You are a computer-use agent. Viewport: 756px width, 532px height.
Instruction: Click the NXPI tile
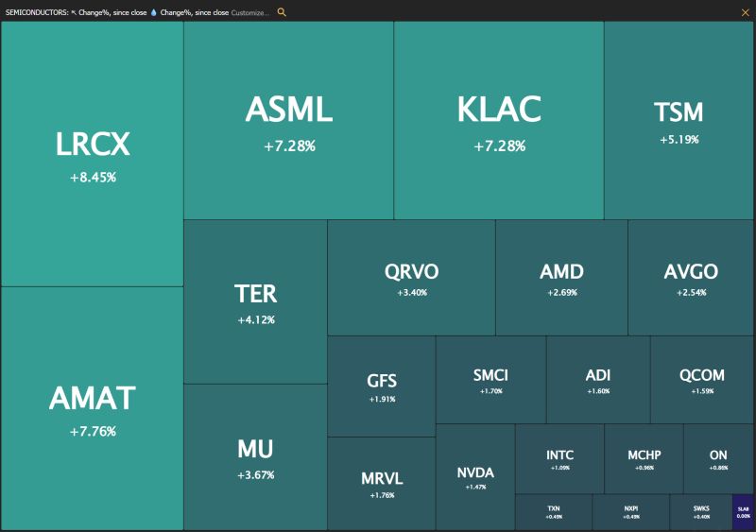[x=631, y=512]
